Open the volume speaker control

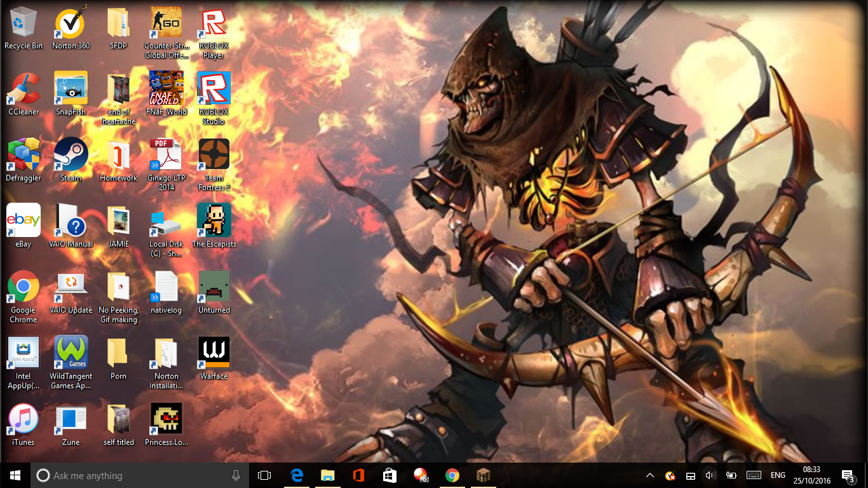click(710, 475)
